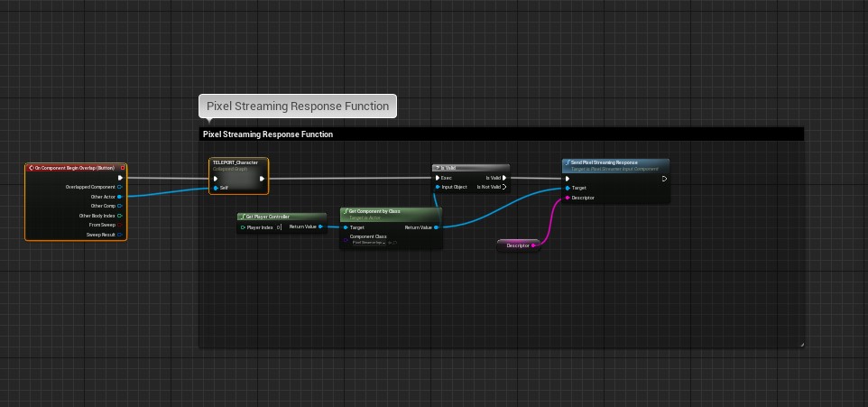
Task: Click Target pin on Send Pixel Streaming Response
Action: pyautogui.click(x=568, y=189)
